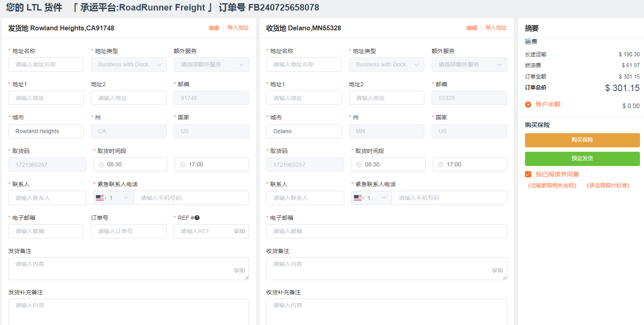
Task: Click US flag icon in destination phone field
Action: (358, 198)
